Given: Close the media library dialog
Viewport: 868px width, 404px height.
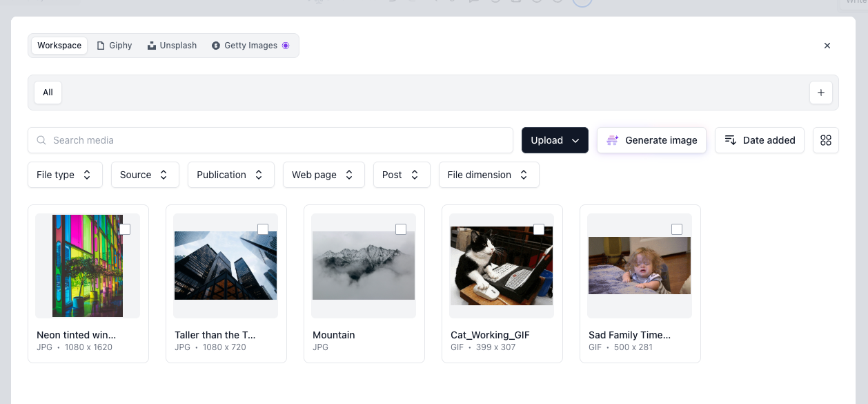Looking at the screenshot, I should coord(827,46).
